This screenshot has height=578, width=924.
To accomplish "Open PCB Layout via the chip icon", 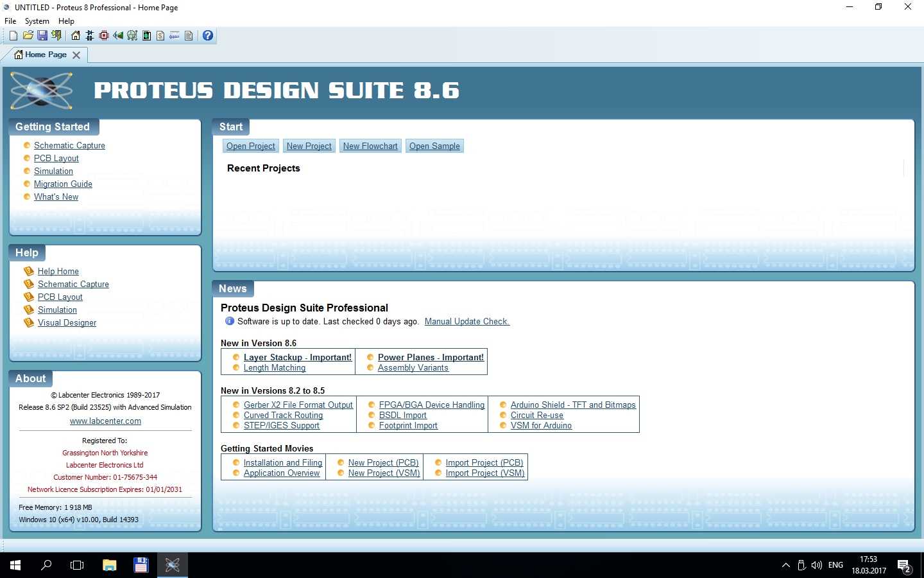I will [103, 36].
